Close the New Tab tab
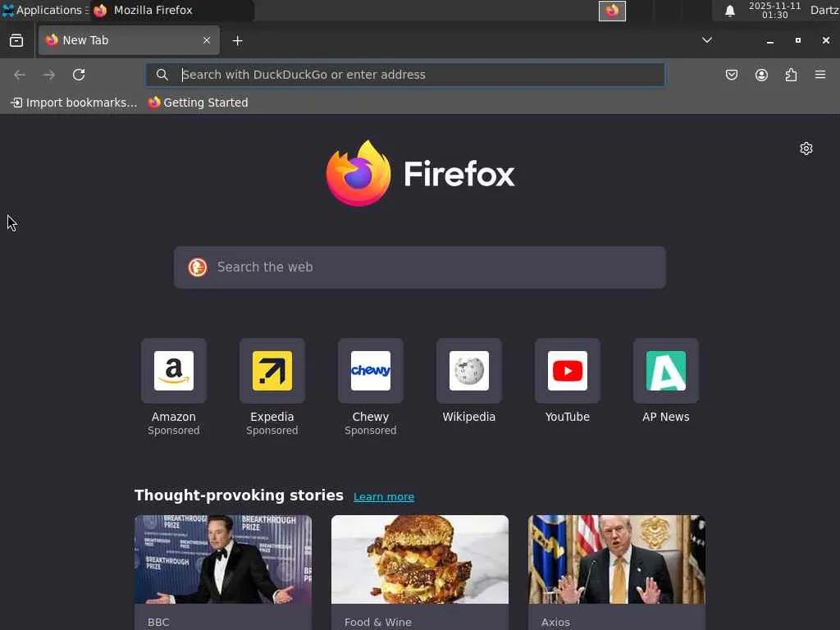Image resolution: width=840 pixels, height=630 pixels. click(x=207, y=40)
